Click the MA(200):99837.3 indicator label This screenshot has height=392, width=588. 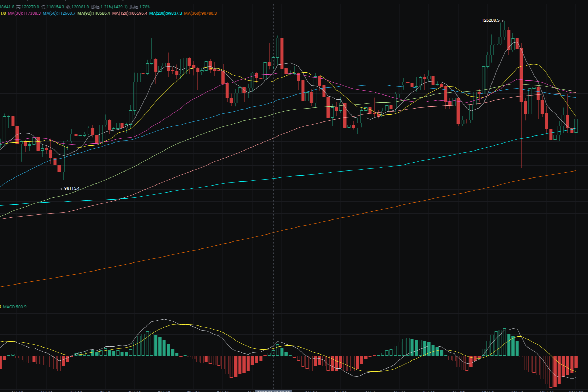click(165, 13)
